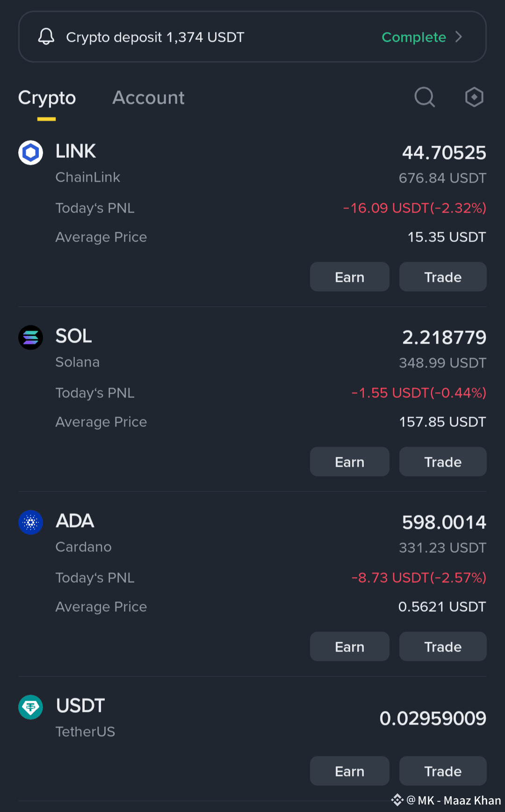Open the search magnifier icon

tap(425, 97)
